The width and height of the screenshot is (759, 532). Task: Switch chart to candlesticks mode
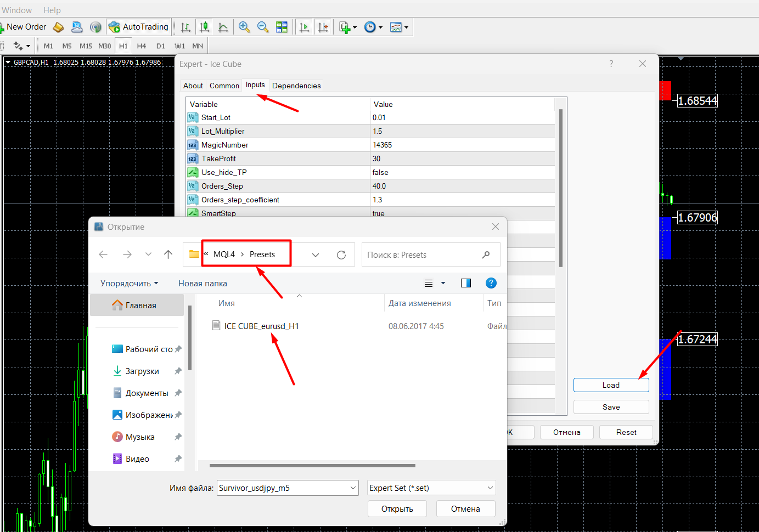coord(204,27)
